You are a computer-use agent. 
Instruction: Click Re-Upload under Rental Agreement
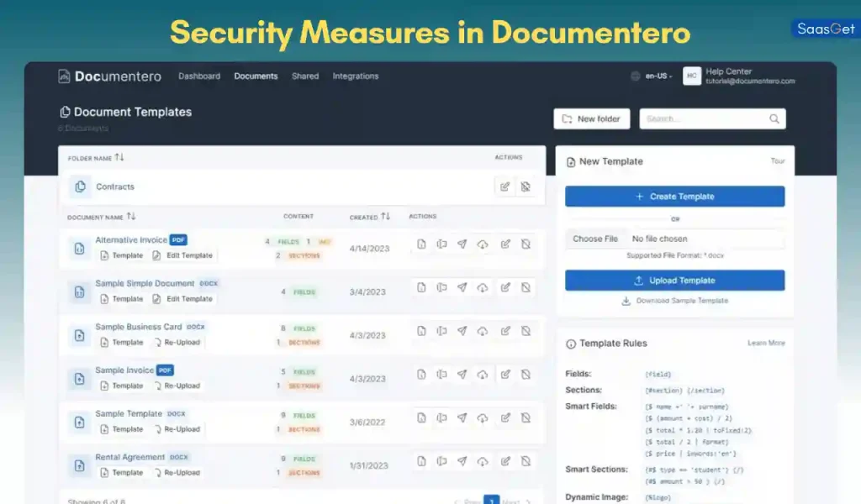[x=177, y=472]
